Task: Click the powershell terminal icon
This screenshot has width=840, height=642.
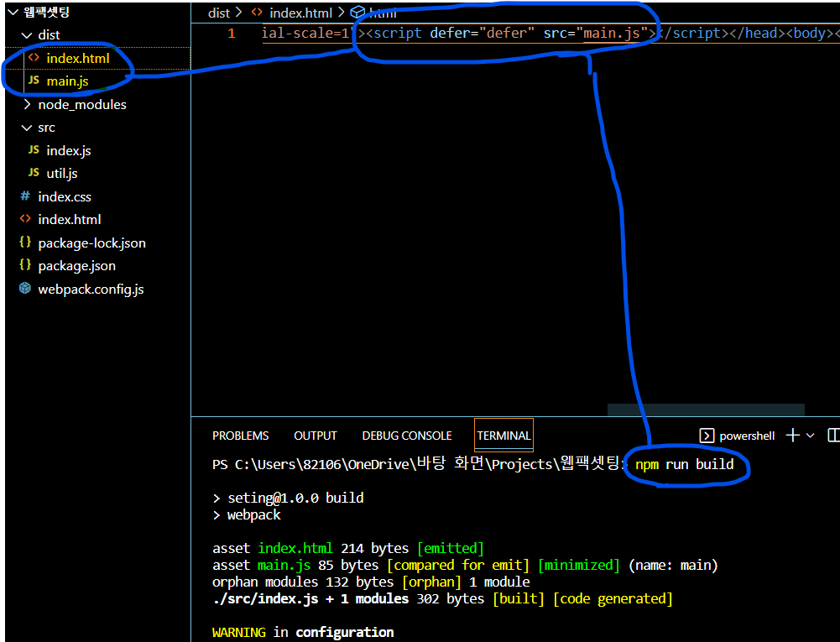Action: pos(707,436)
